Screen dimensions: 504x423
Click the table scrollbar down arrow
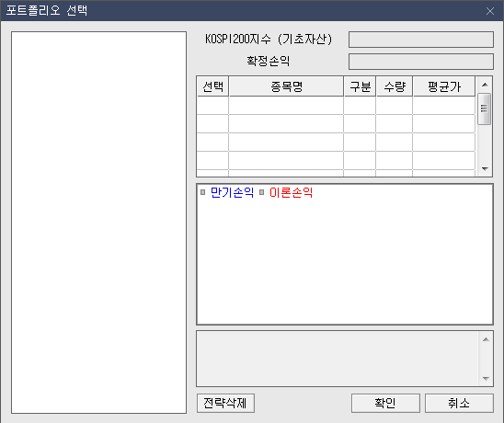(x=485, y=168)
